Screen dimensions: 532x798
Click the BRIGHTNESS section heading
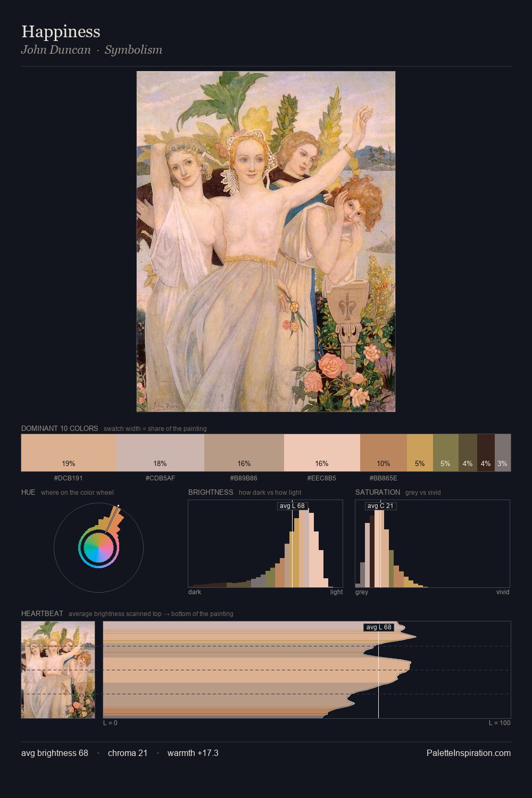click(x=211, y=492)
